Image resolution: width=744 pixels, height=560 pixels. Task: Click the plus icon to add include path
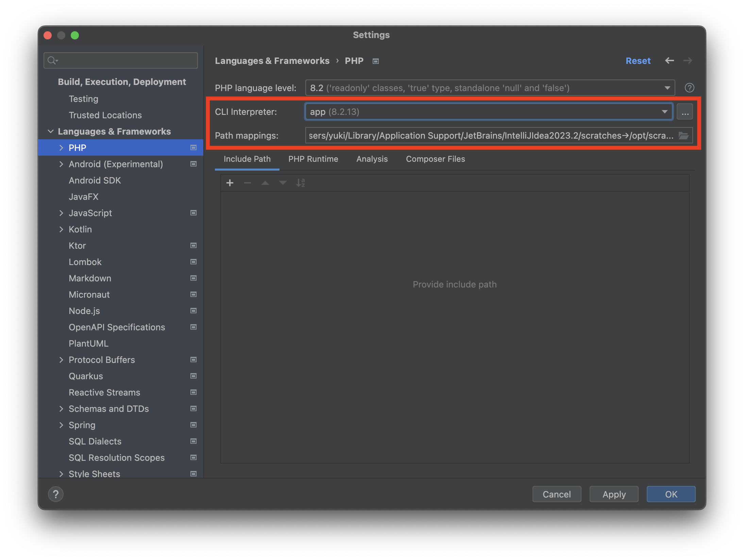click(230, 183)
